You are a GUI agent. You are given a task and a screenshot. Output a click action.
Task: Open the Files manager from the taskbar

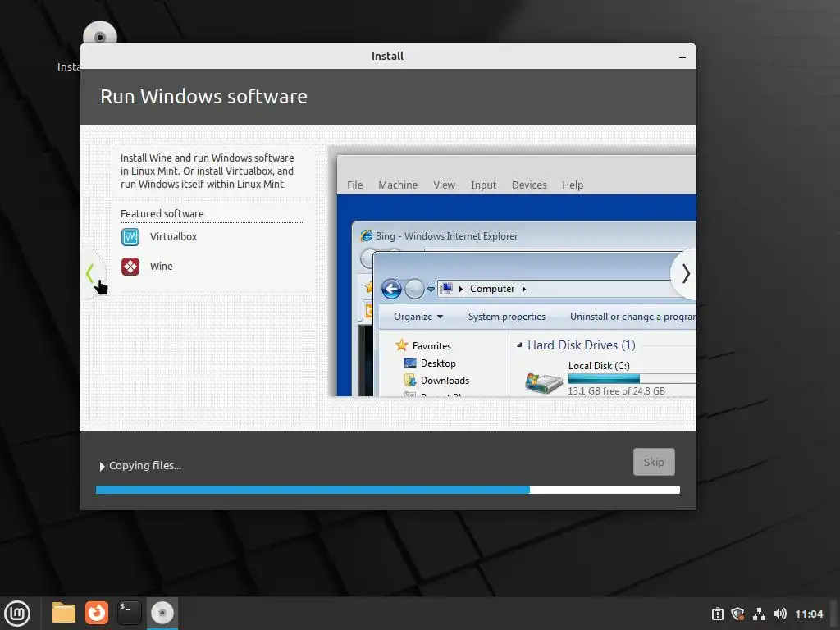pos(64,613)
